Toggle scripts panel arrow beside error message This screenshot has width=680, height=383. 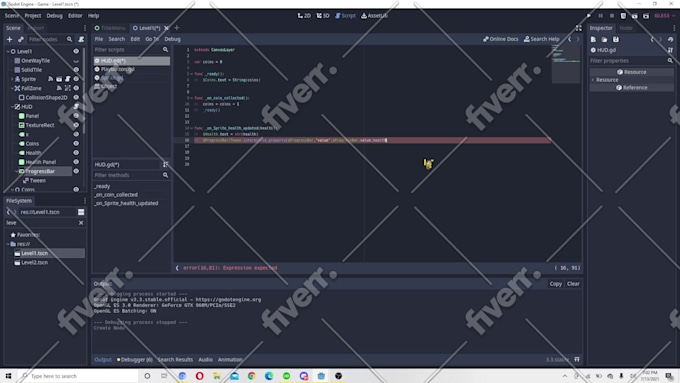[177, 268]
